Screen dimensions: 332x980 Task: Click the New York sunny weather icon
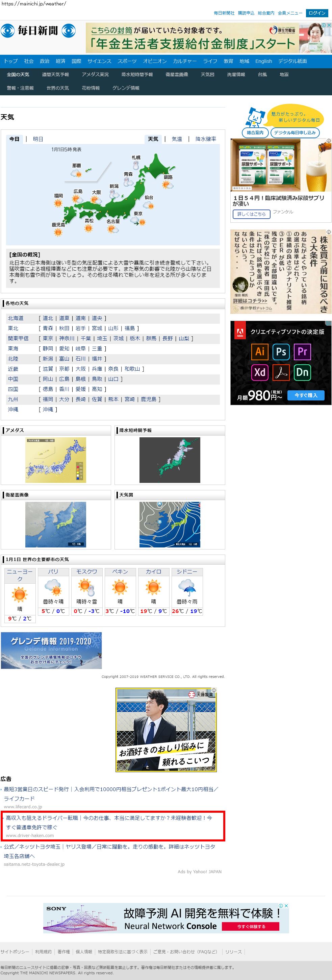tap(20, 594)
